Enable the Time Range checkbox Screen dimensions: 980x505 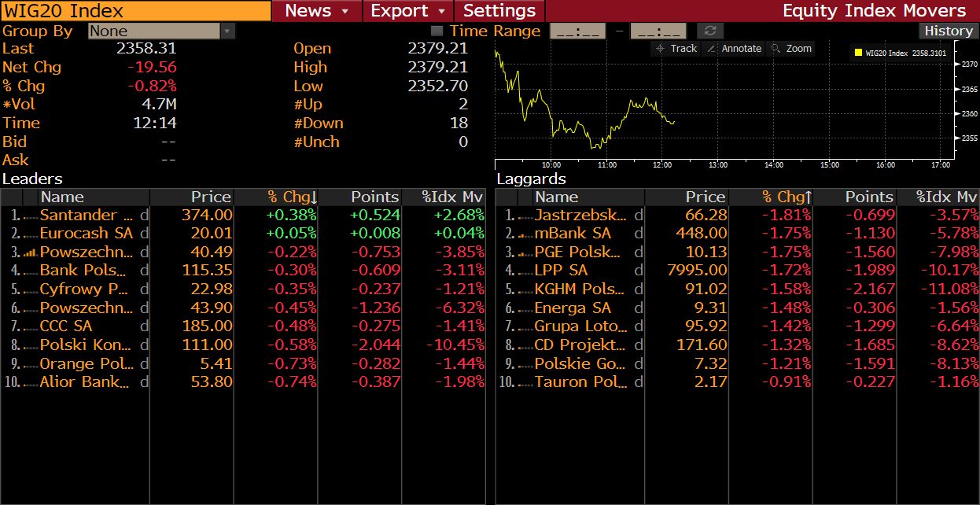coord(437,31)
